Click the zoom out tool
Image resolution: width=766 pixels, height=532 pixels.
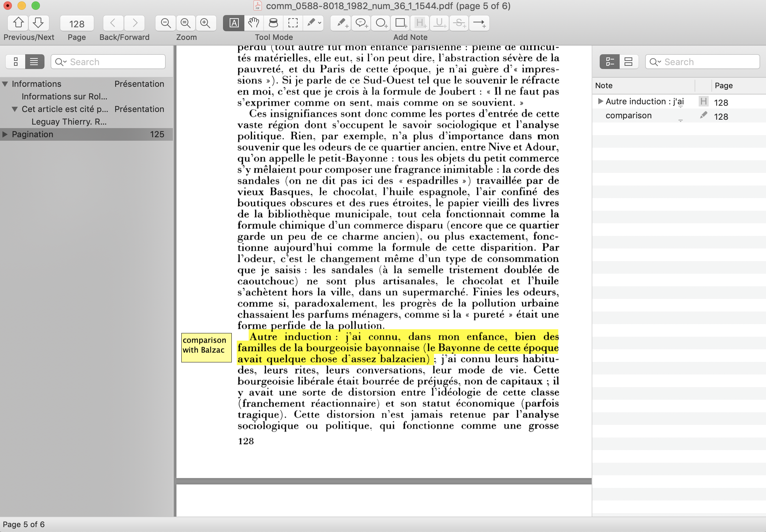165,23
